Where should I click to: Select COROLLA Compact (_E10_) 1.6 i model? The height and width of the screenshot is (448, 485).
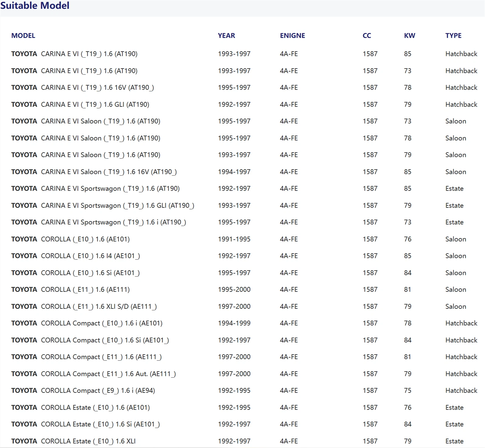pyautogui.click(x=87, y=323)
